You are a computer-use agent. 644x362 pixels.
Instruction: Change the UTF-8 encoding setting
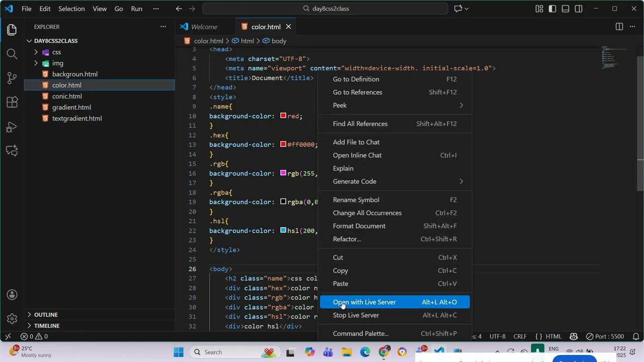coord(498,336)
